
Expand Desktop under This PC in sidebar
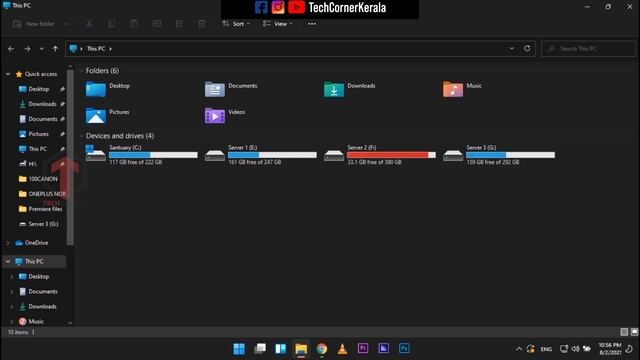coord(11,276)
